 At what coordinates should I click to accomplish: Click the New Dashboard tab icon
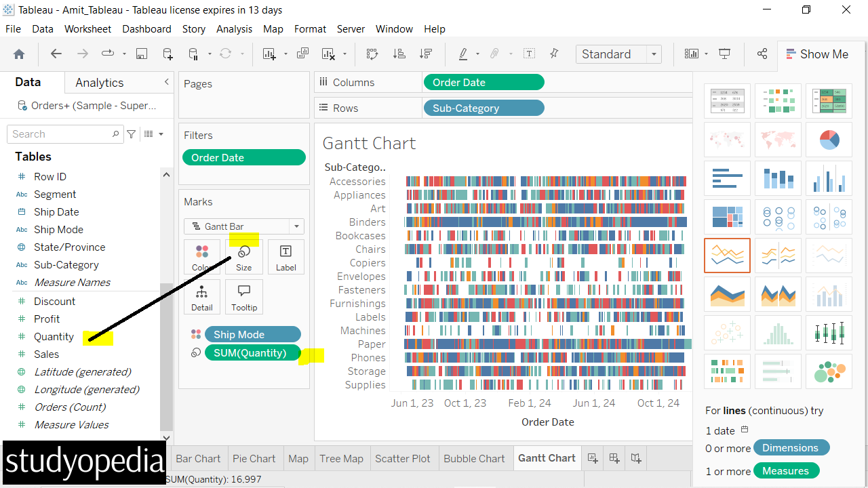[614, 458]
